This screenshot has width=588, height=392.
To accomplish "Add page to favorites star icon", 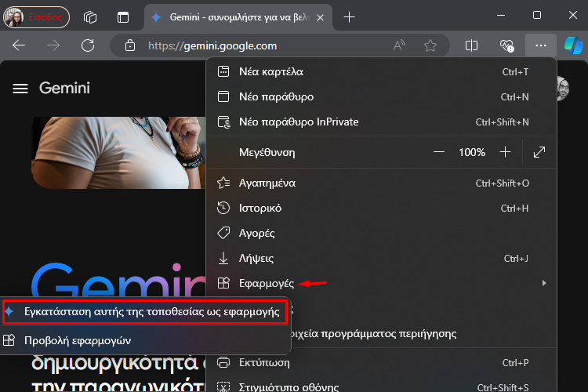I will (430, 45).
